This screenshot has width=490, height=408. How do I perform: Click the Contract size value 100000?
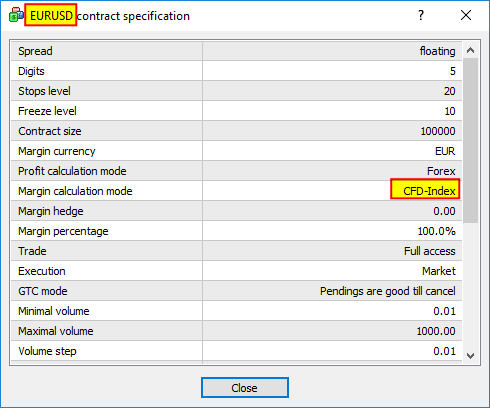pos(438,131)
